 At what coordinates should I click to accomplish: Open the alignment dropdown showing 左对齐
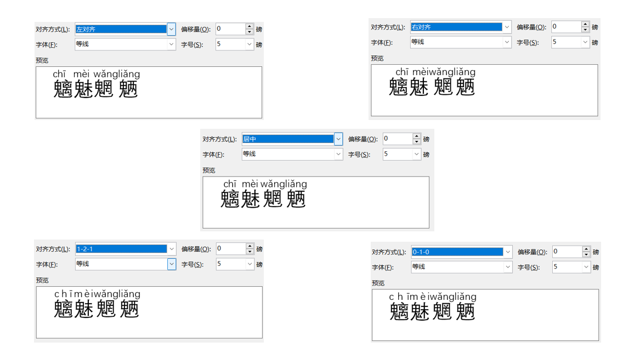[x=172, y=29]
